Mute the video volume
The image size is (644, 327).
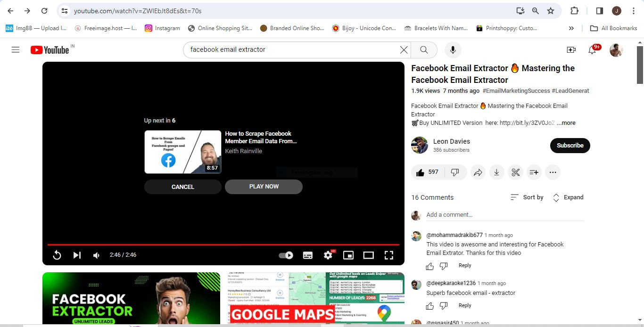(x=97, y=255)
